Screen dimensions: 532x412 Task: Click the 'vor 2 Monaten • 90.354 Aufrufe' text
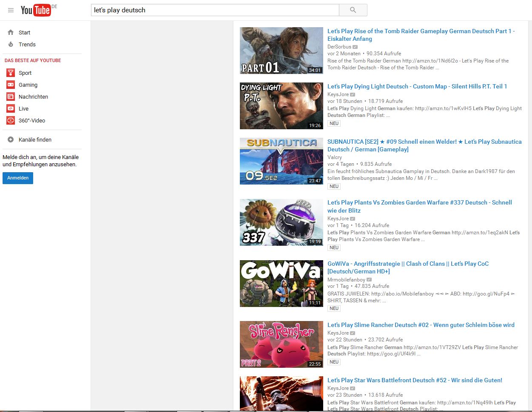(364, 54)
